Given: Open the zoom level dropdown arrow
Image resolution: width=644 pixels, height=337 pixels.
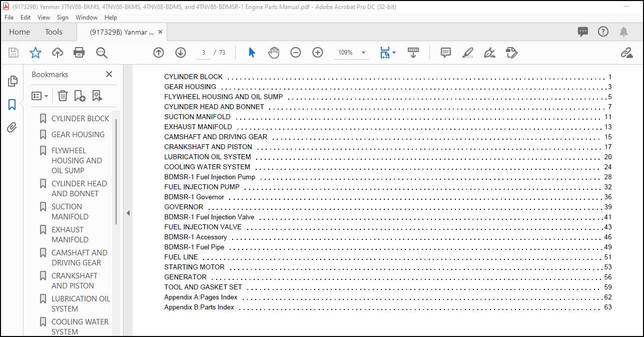Looking at the screenshot, I should tap(363, 53).
